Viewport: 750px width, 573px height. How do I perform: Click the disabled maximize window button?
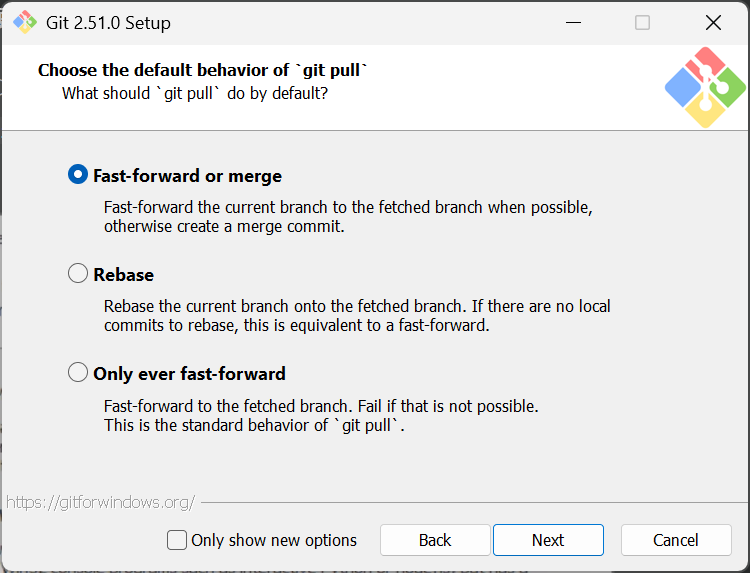(642, 22)
